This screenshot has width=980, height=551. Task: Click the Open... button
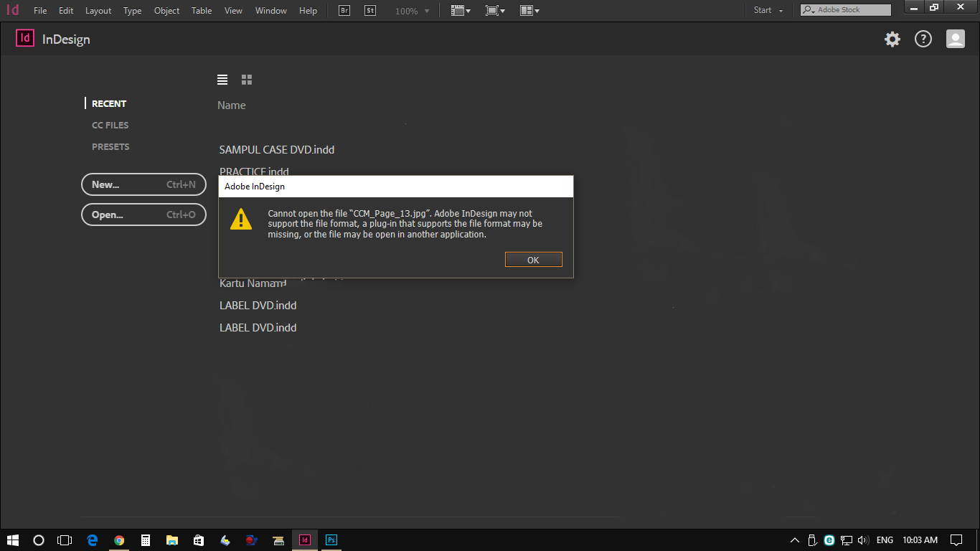(x=143, y=215)
